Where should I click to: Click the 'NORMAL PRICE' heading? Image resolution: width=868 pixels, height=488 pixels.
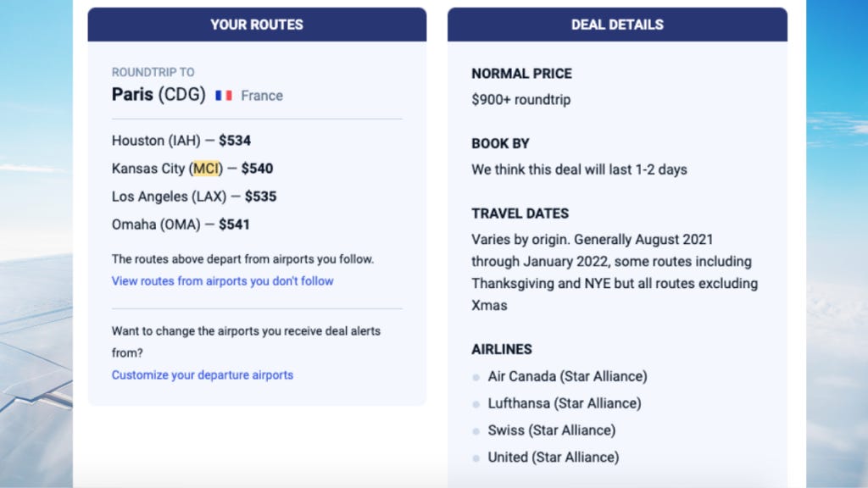click(x=521, y=74)
